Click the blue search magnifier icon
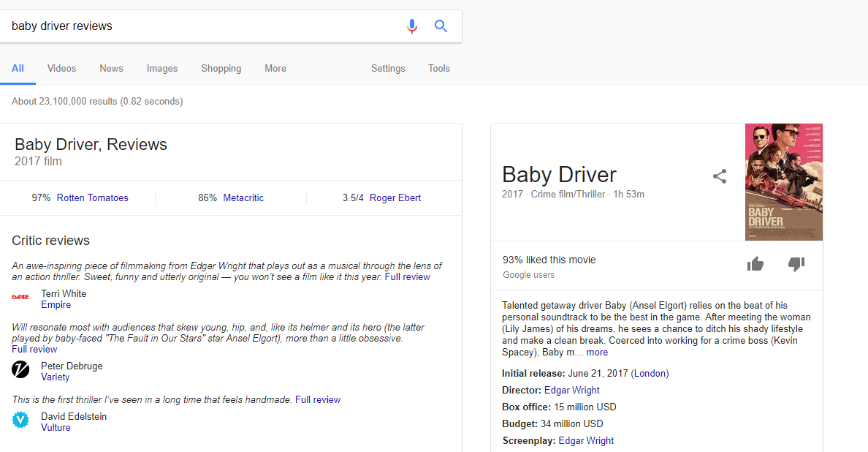Viewport: 868px width, 452px height. click(x=441, y=26)
